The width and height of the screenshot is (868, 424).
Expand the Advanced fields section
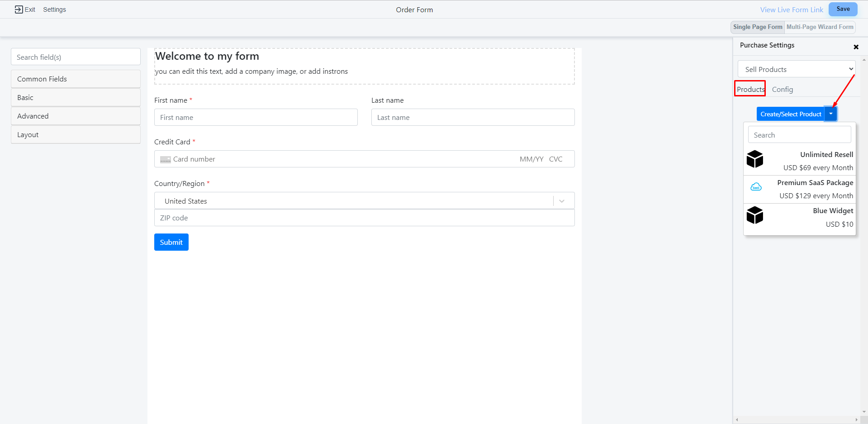coord(76,116)
